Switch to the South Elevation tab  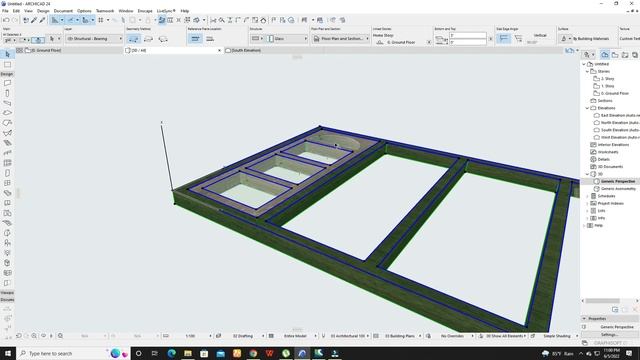coord(246,51)
